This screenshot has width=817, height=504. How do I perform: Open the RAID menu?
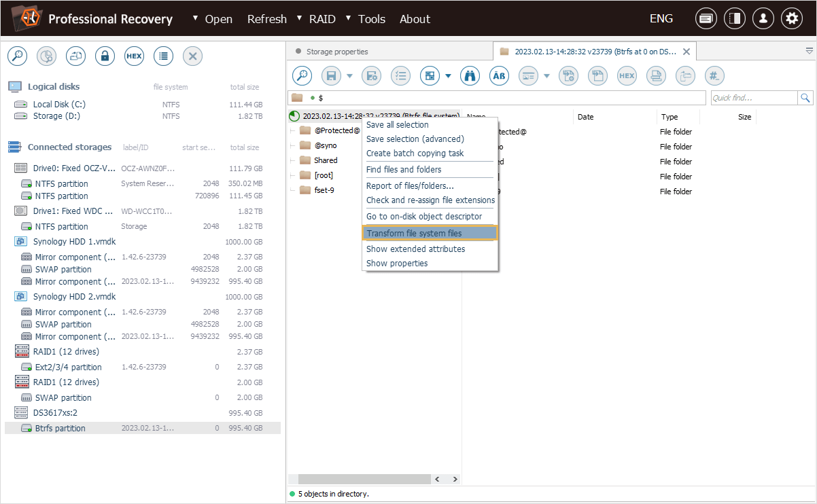click(321, 19)
